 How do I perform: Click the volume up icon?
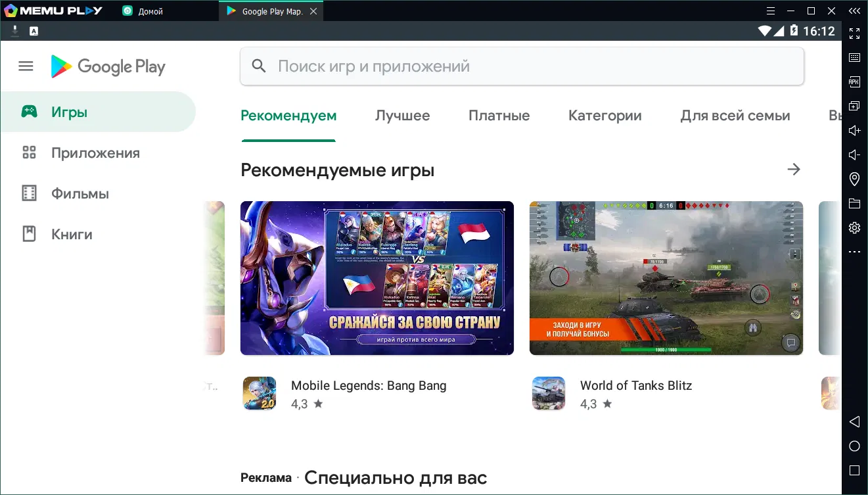(854, 130)
